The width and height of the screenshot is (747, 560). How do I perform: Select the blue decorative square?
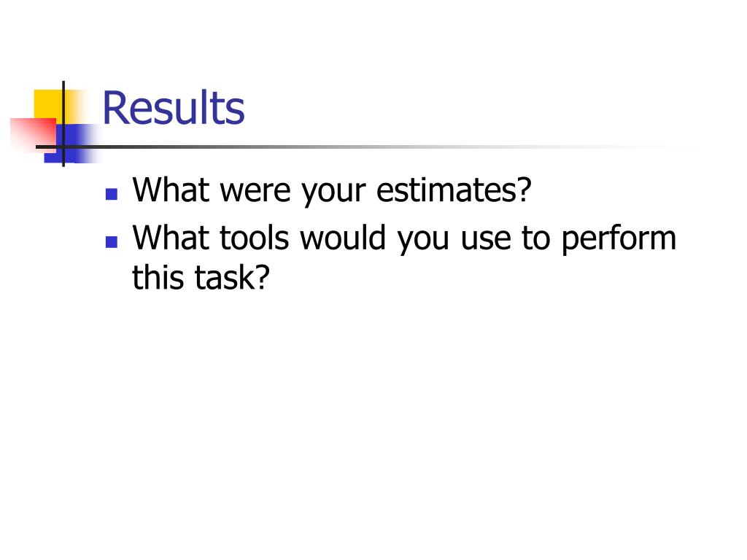[x=71, y=144]
